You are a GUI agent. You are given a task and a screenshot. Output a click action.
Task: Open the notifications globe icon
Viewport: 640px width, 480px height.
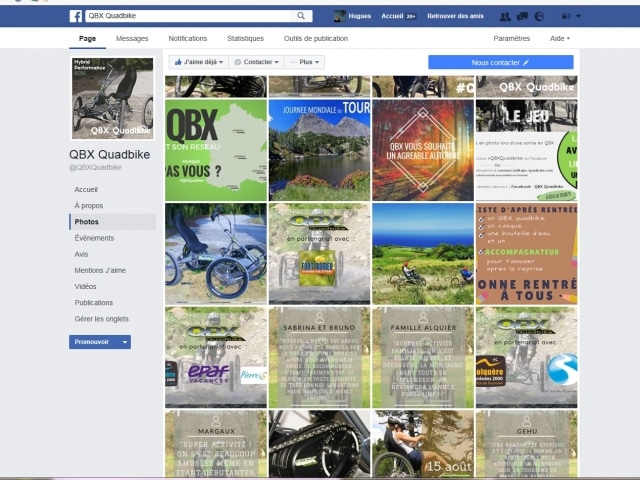click(539, 16)
